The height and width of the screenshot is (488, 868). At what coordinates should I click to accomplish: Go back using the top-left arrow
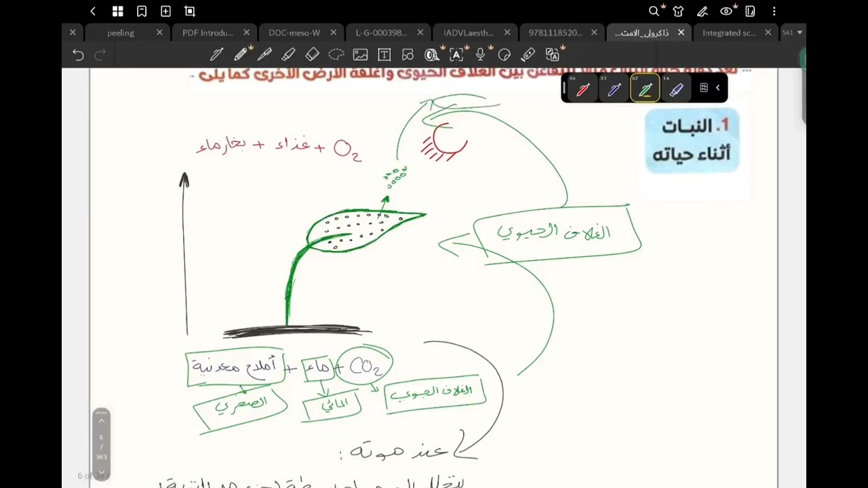coord(93,11)
